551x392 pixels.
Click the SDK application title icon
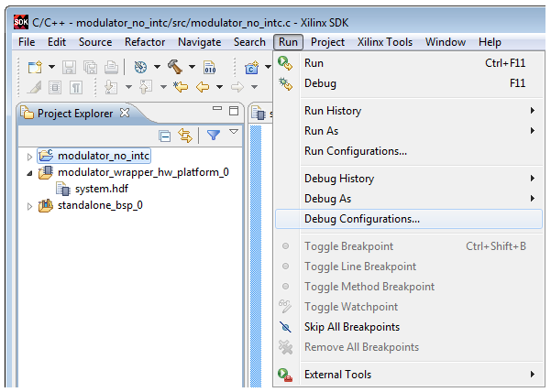[x=21, y=22]
